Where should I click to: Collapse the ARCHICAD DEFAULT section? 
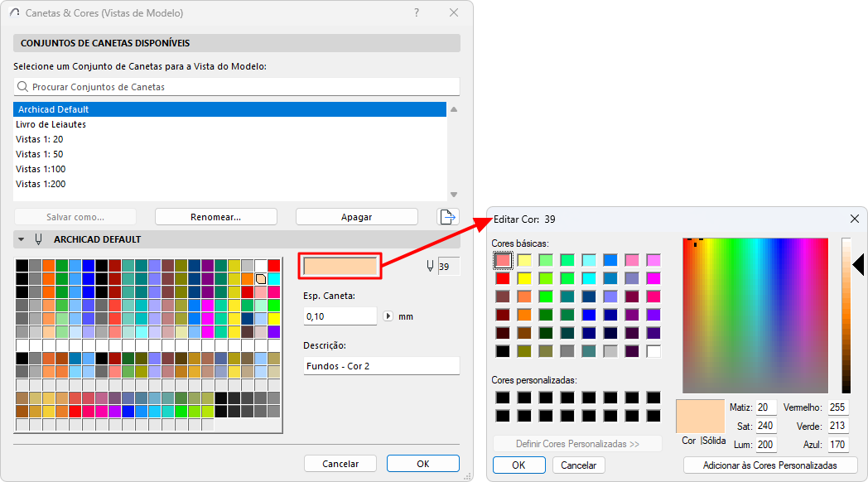[20, 239]
